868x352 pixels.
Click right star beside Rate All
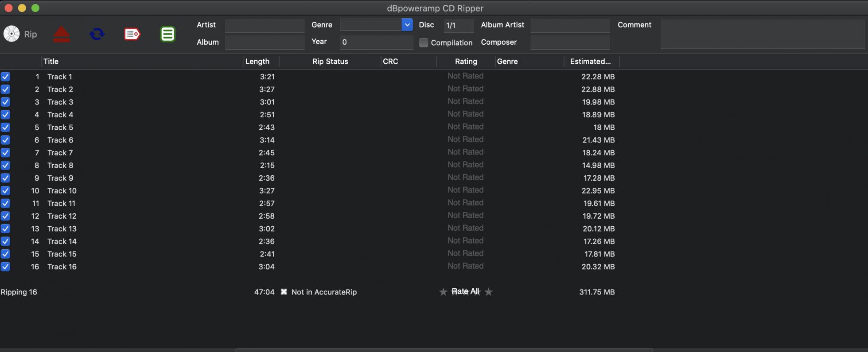[x=488, y=292]
